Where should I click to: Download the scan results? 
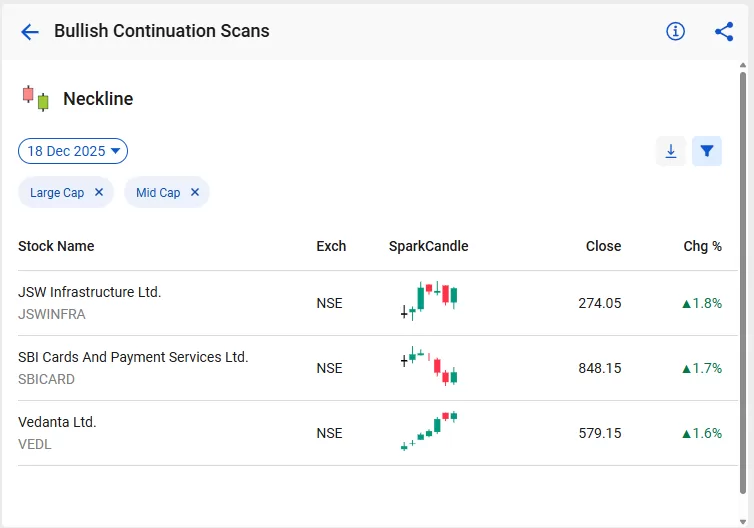671,151
